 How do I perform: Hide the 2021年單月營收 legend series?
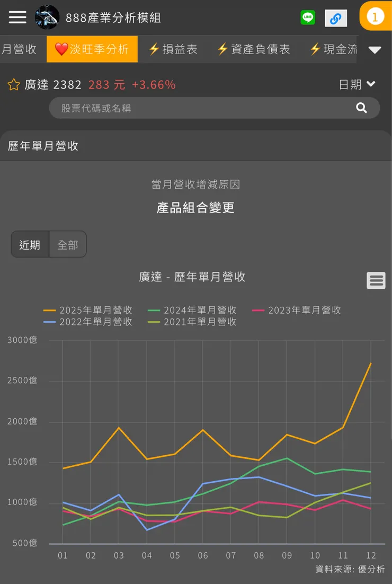pyautogui.click(x=192, y=322)
